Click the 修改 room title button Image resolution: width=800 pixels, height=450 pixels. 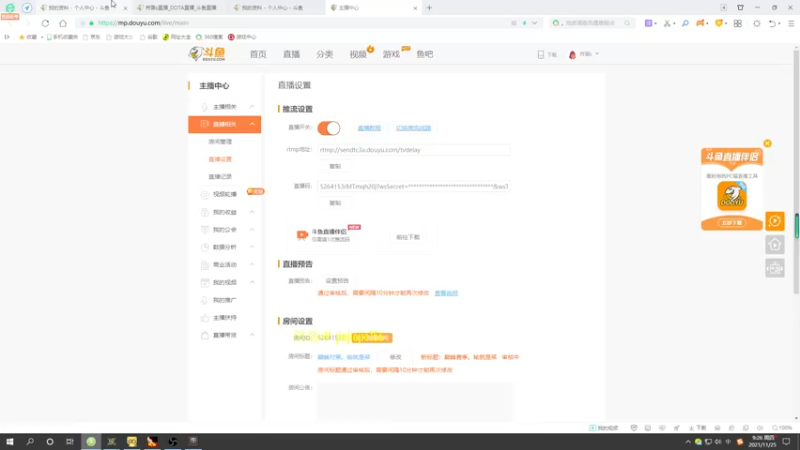point(395,357)
